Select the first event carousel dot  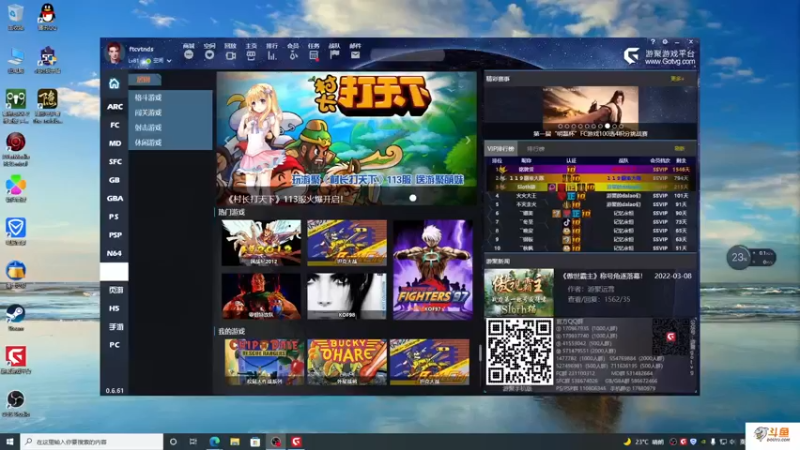point(560,126)
